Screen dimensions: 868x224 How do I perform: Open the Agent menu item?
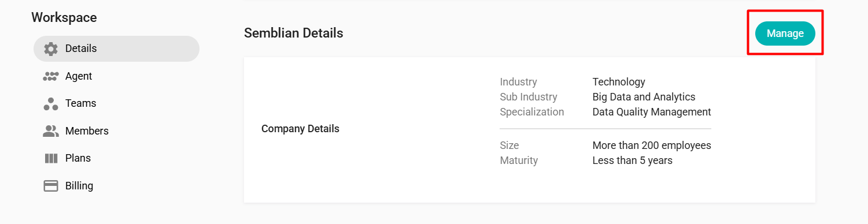tap(116, 76)
